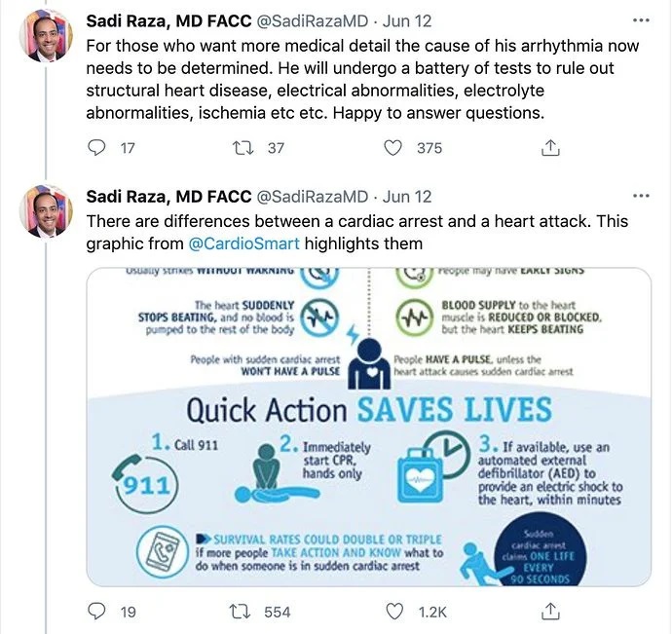Like the tweet with 375 likes

point(393,147)
